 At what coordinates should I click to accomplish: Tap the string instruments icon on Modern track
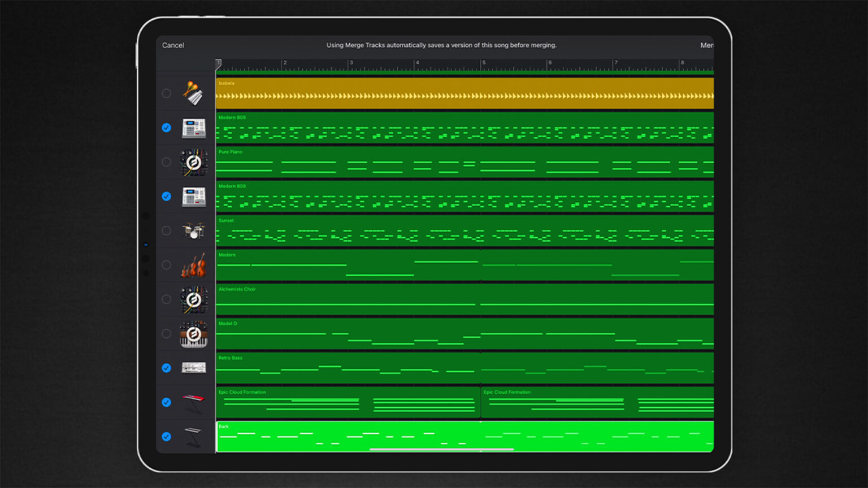(x=193, y=265)
